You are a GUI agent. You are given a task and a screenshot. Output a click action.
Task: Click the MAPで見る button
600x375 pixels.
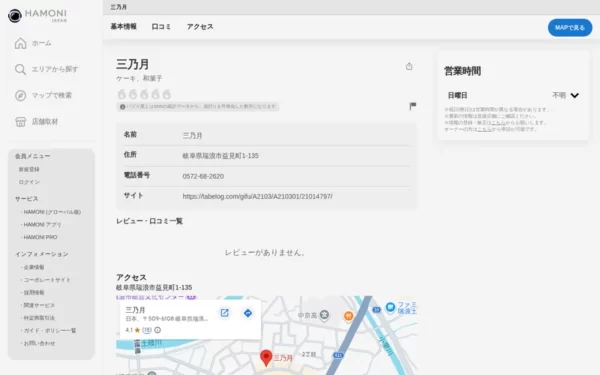coord(570,28)
